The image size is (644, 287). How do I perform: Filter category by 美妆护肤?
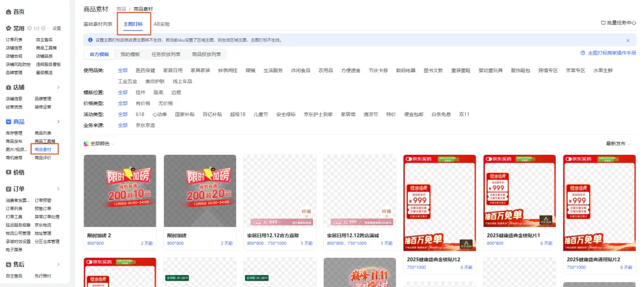tap(155, 81)
